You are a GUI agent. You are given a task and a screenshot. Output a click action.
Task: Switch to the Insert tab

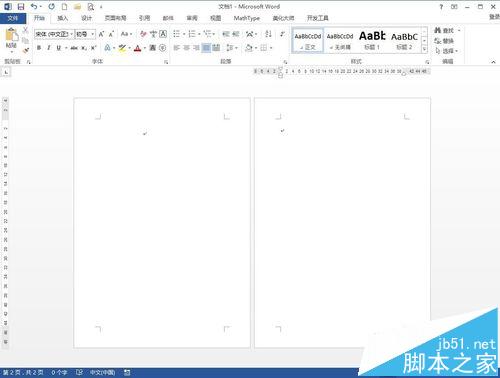coord(63,18)
